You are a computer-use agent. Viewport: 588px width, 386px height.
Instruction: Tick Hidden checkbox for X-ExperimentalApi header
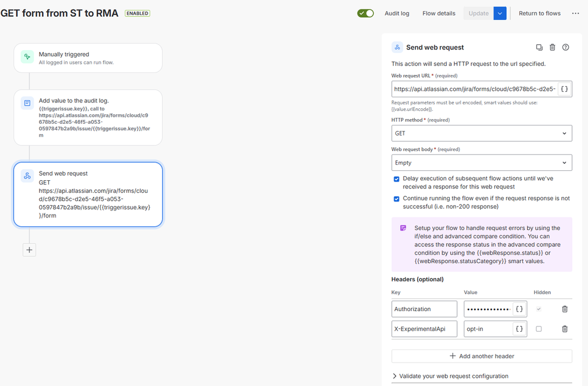pyautogui.click(x=539, y=329)
